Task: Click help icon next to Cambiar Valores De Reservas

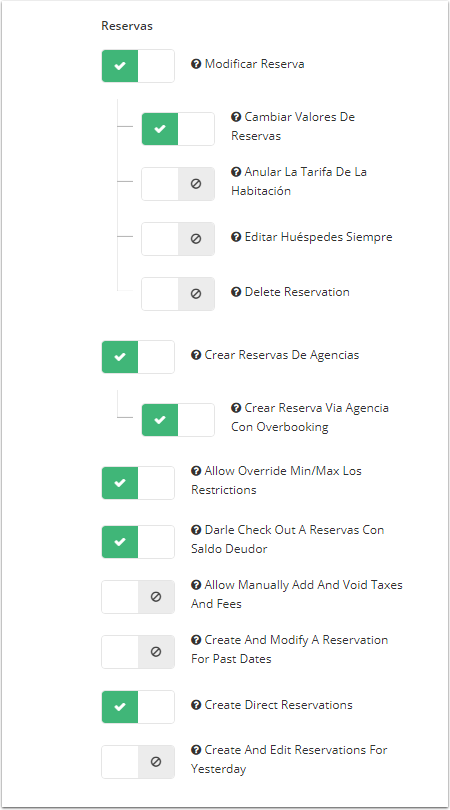Action: pyautogui.click(x=236, y=117)
